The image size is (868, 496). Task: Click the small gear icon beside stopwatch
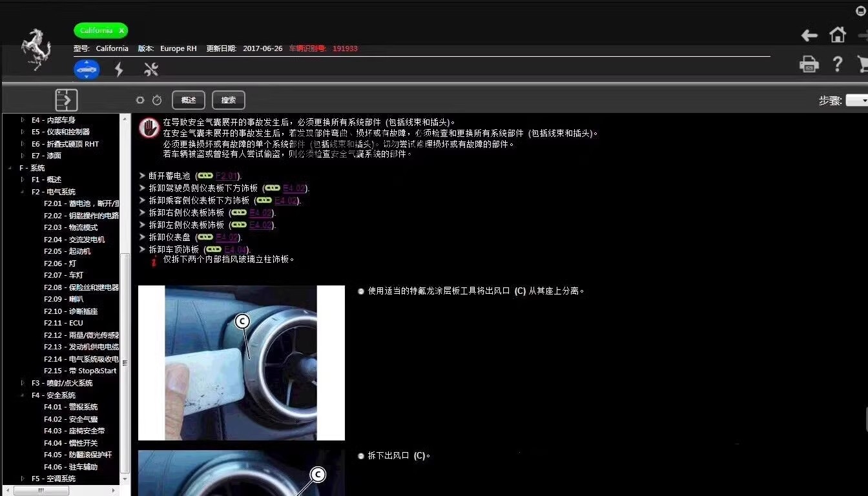click(x=140, y=100)
